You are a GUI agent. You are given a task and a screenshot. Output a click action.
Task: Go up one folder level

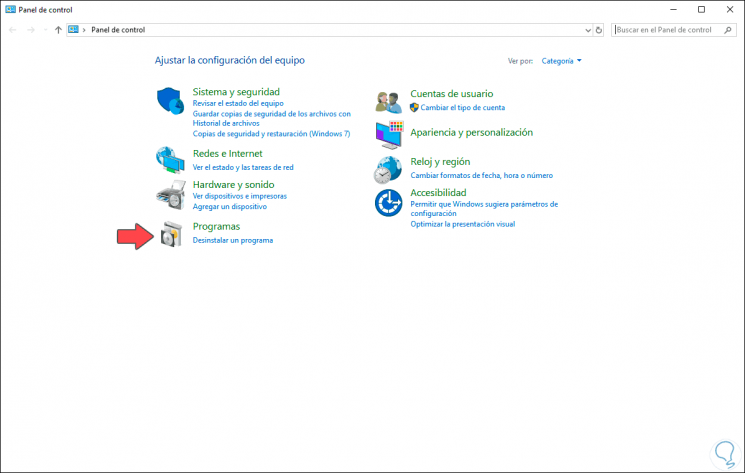[58, 30]
